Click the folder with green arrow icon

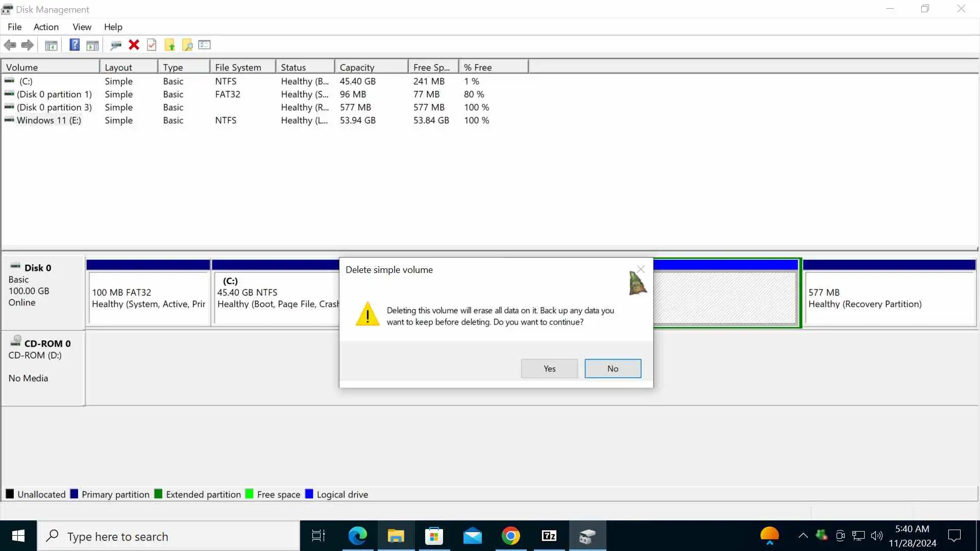(169, 45)
